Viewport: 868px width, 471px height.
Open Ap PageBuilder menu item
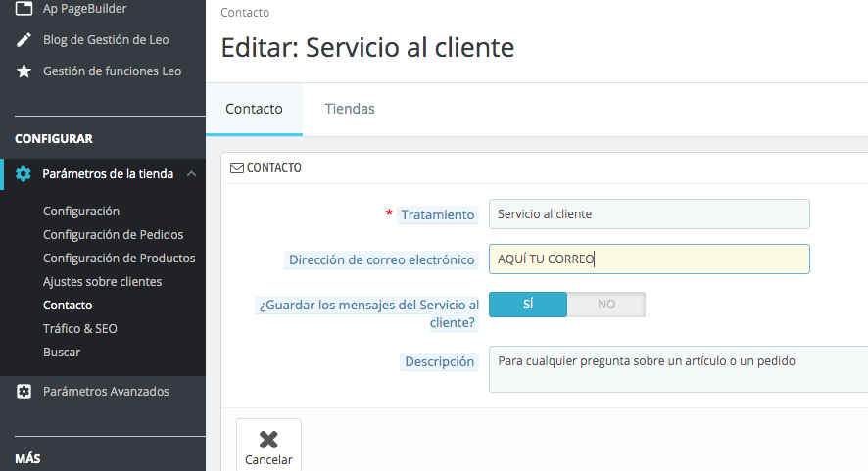coord(84,8)
